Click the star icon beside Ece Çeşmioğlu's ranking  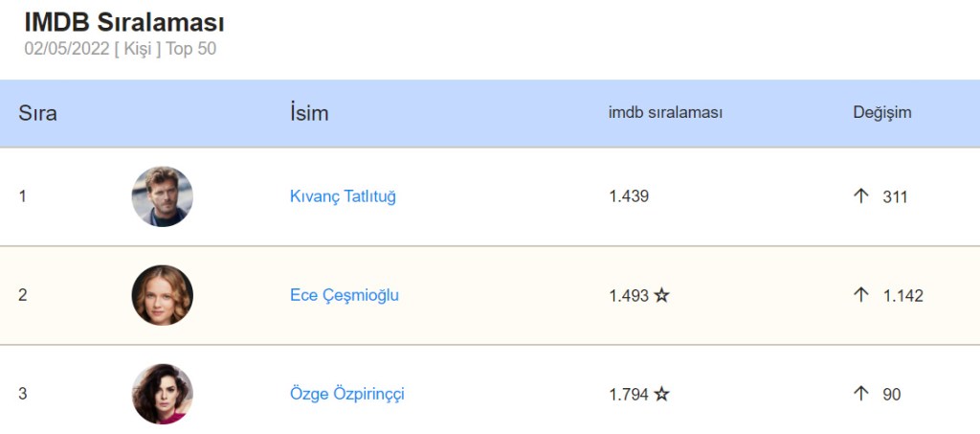coord(661,296)
